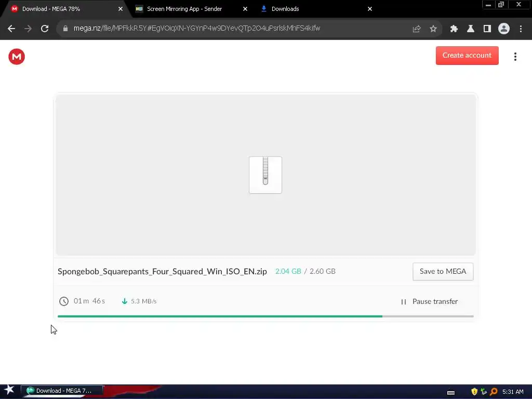Open the Chrome three-dot menu
The width and height of the screenshot is (532, 399).
click(x=521, y=29)
